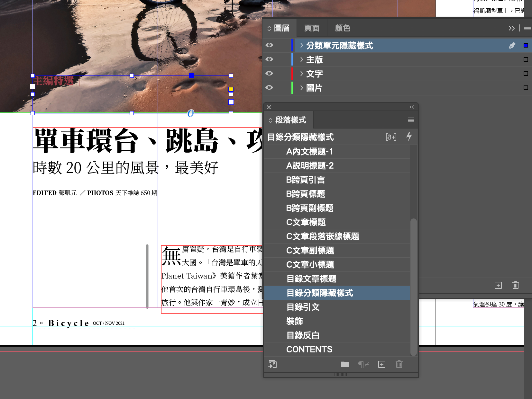Switch to the 顏色 tab
Viewport: 532px width, 399px height.
point(343,28)
